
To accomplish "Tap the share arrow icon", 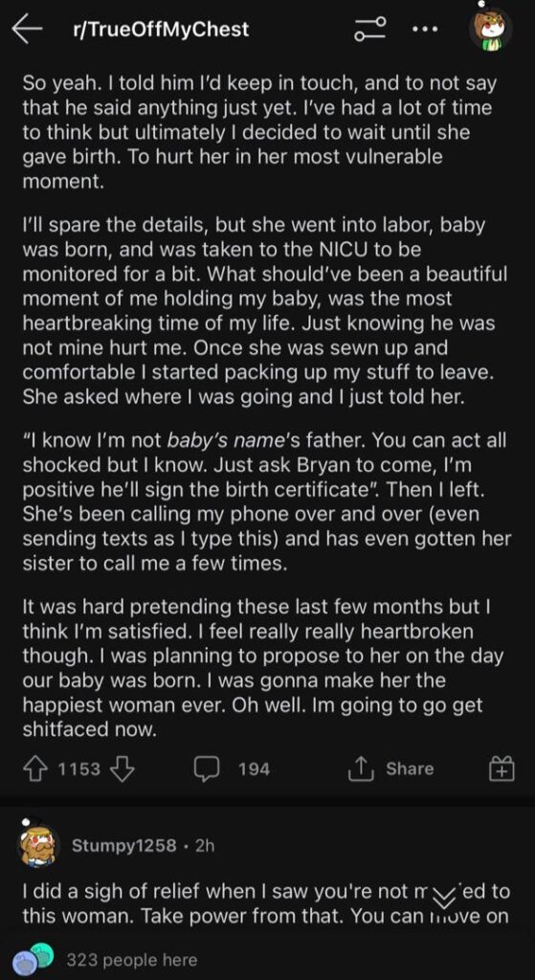I will [360, 768].
